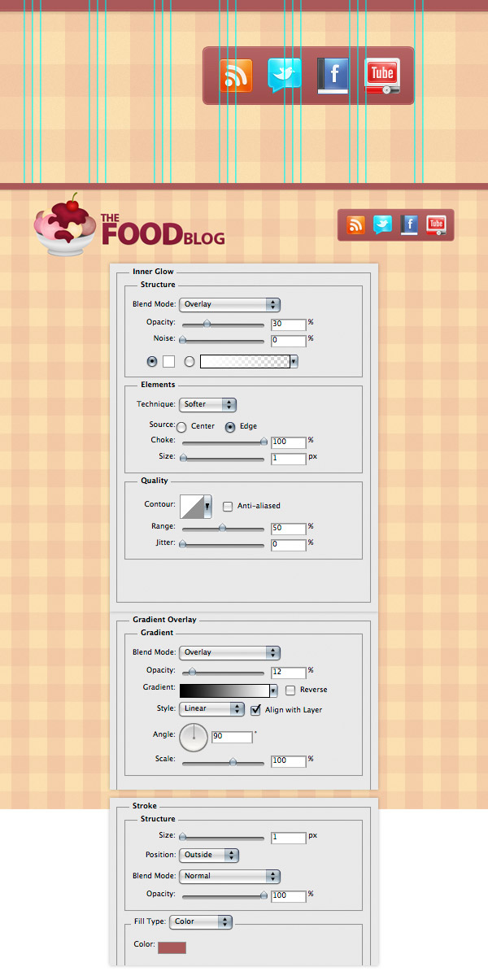The height and width of the screenshot is (980, 488).
Task: Click the Inner Glow Size field
Action: [x=289, y=458]
